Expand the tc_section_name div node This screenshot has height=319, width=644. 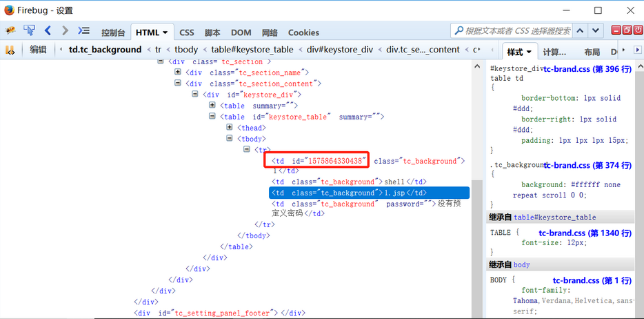point(178,72)
